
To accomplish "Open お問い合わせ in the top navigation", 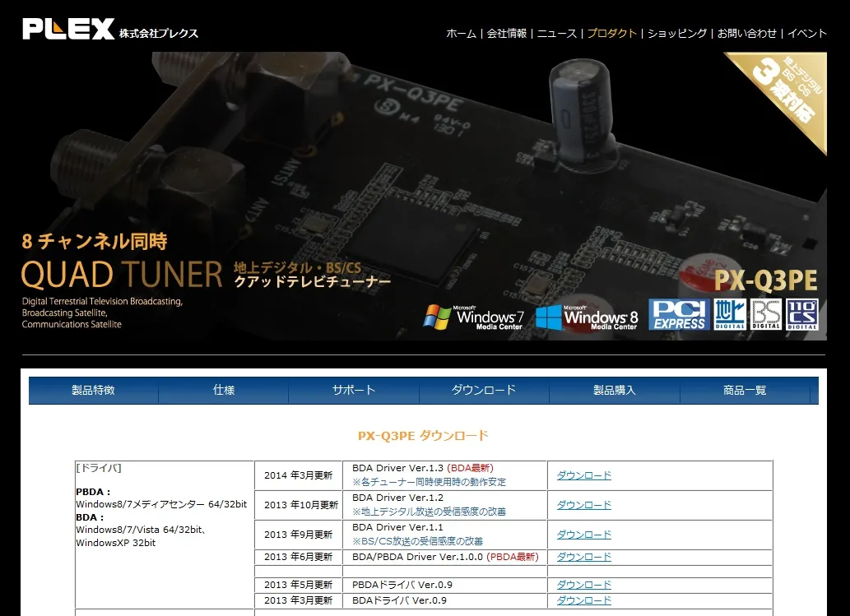I will (x=747, y=33).
